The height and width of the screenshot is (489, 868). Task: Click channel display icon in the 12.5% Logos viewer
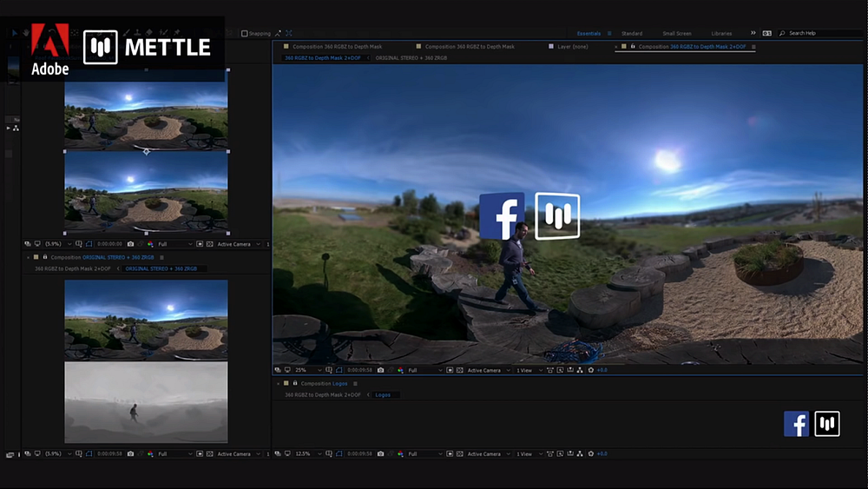pyautogui.click(x=400, y=453)
